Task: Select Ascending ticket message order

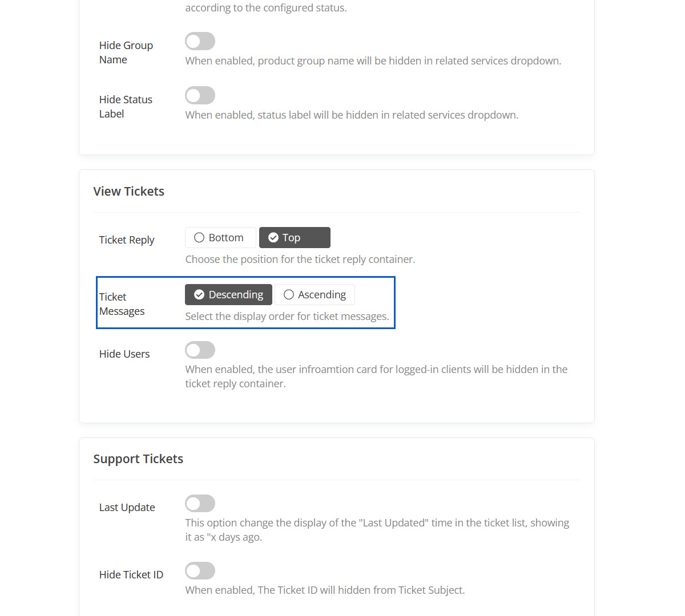Action: pos(315,295)
